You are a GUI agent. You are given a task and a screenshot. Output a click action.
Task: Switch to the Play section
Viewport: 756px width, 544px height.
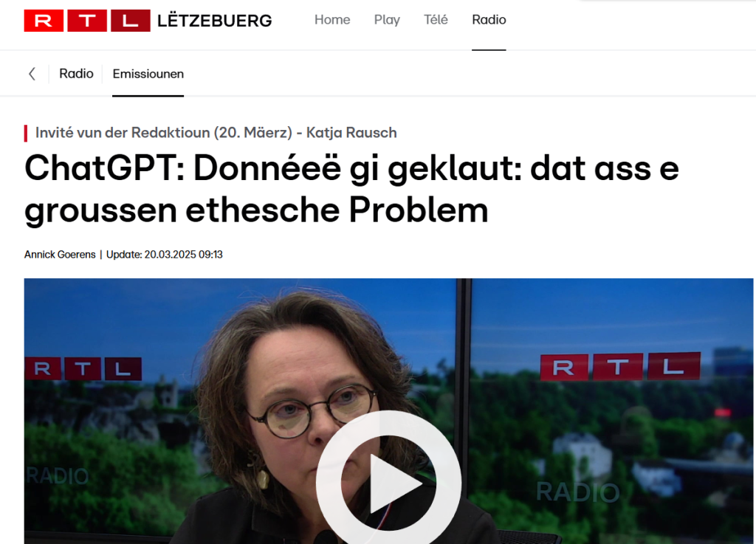click(x=387, y=20)
